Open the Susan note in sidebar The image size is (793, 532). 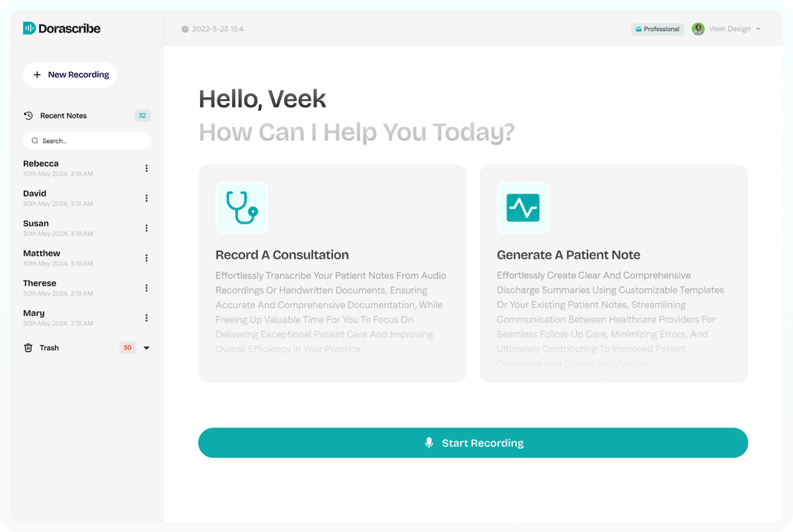36,224
